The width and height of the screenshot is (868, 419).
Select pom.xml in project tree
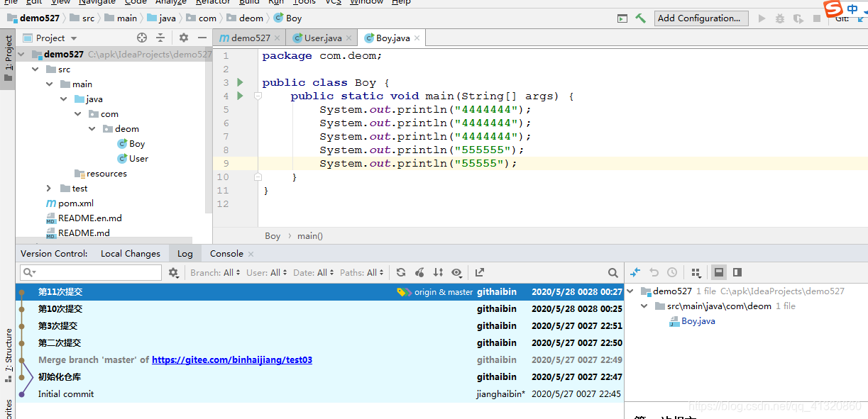coord(70,203)
